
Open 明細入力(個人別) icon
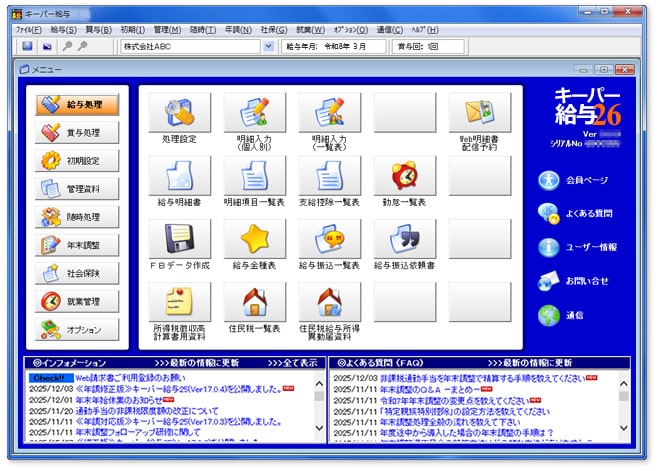pos(255,113)
